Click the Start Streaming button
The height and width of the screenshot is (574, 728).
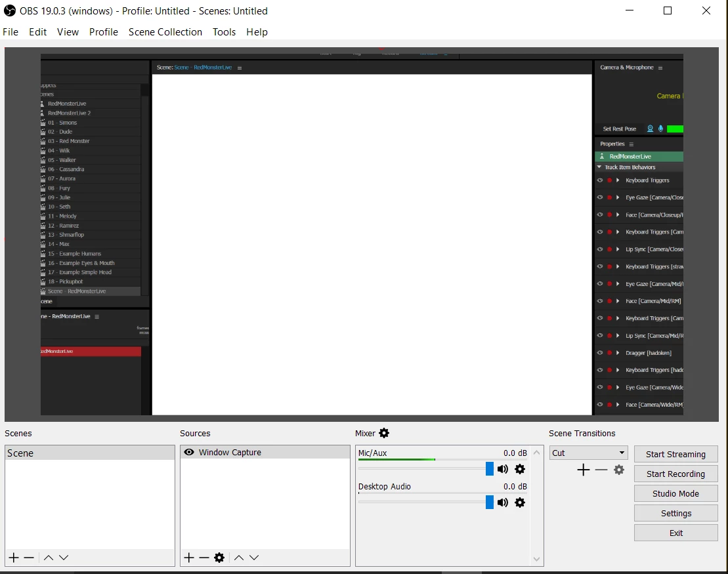(x=676, y=455)
